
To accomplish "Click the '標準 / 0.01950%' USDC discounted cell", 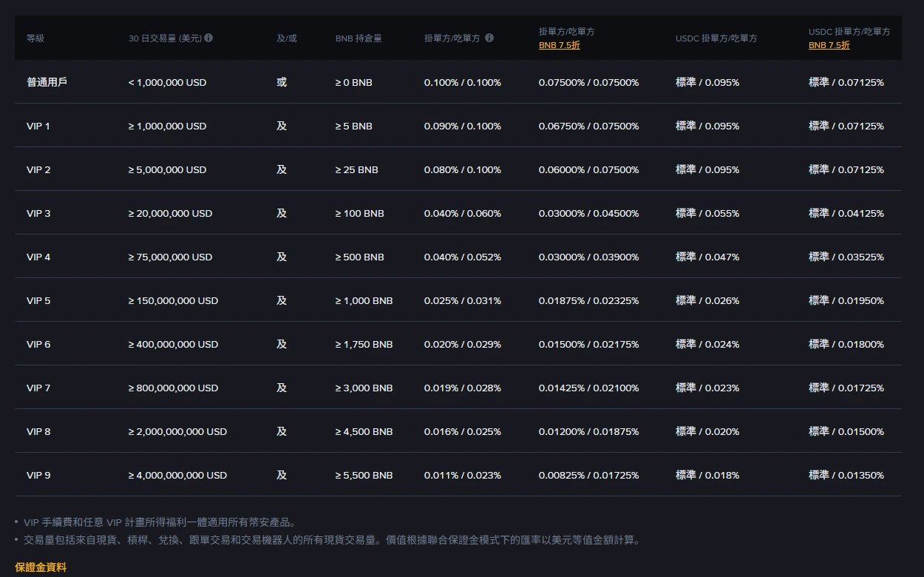I will (x=846, y=300).
